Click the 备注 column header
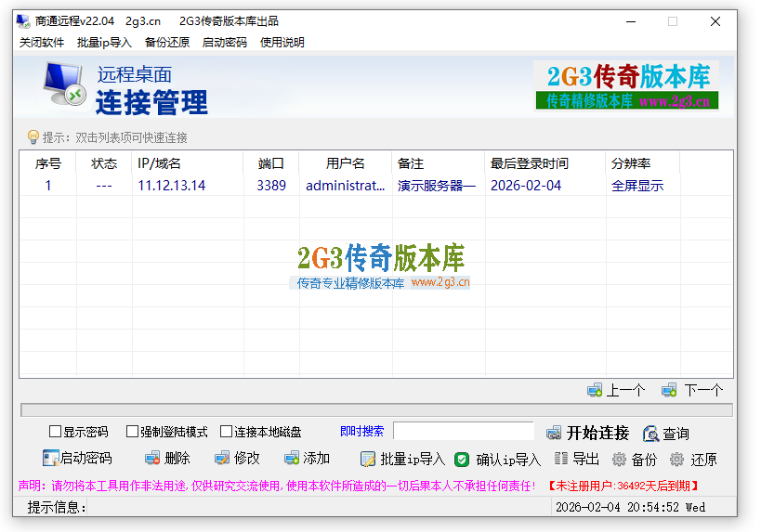The height and width of the screenshot is (532, 761). (439, 163)
